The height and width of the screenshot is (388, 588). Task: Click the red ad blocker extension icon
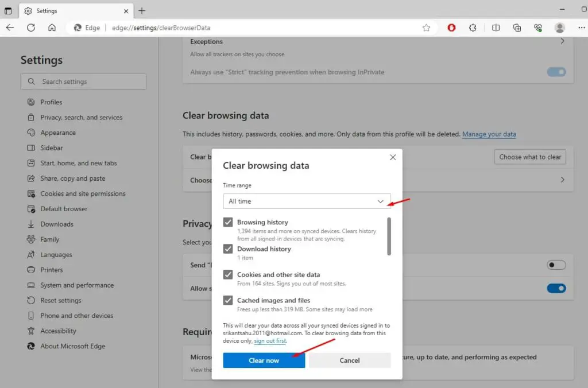click(x=452, y=27)
